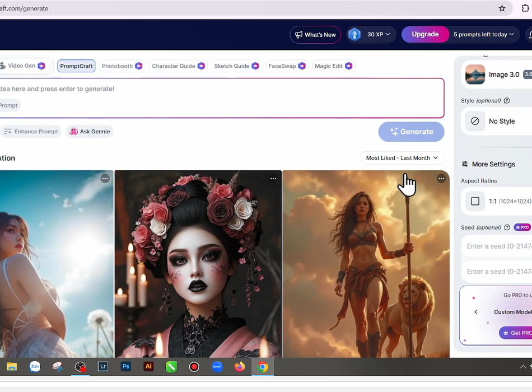Click the Style help question-mark icon

click(507, 101)
